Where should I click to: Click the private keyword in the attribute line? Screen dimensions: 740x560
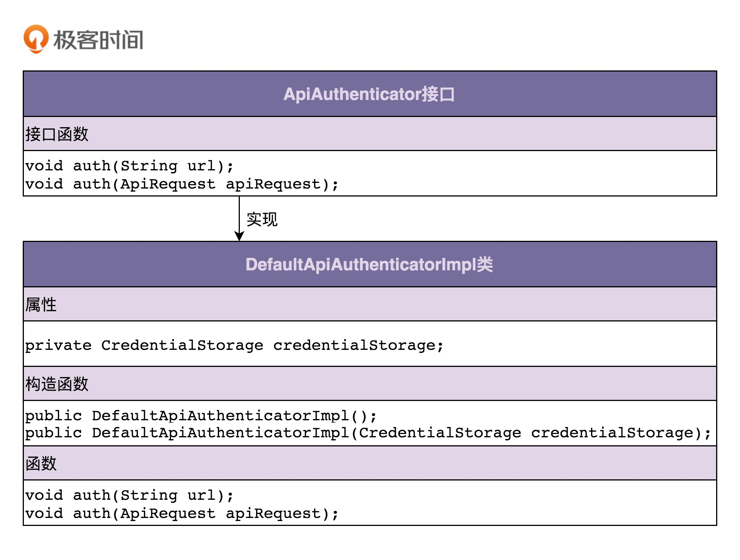58,345
